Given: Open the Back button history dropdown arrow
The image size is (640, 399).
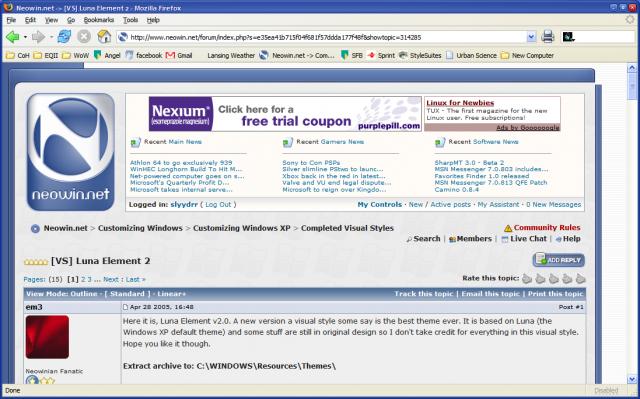Looking at the screenshot, I should (x=25, y=37).
